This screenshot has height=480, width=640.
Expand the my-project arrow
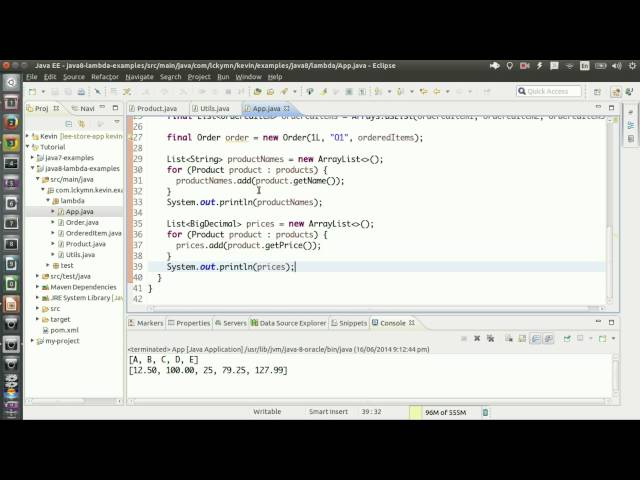32,340
